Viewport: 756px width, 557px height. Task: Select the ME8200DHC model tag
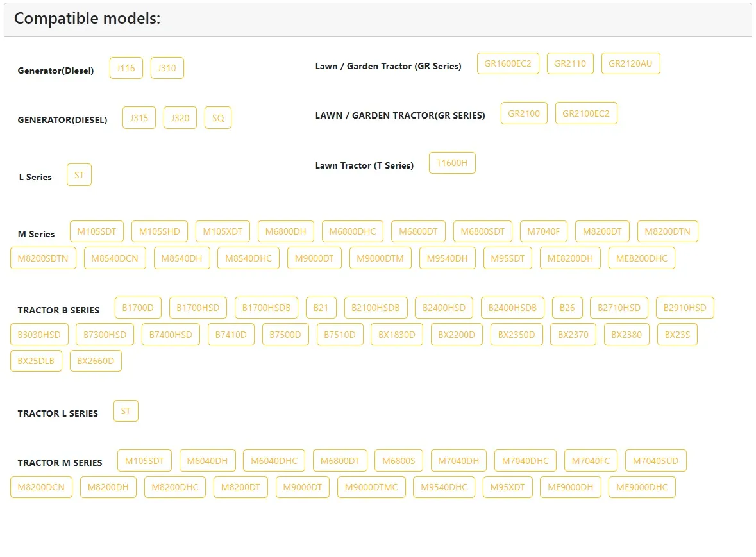coord(641,258)
